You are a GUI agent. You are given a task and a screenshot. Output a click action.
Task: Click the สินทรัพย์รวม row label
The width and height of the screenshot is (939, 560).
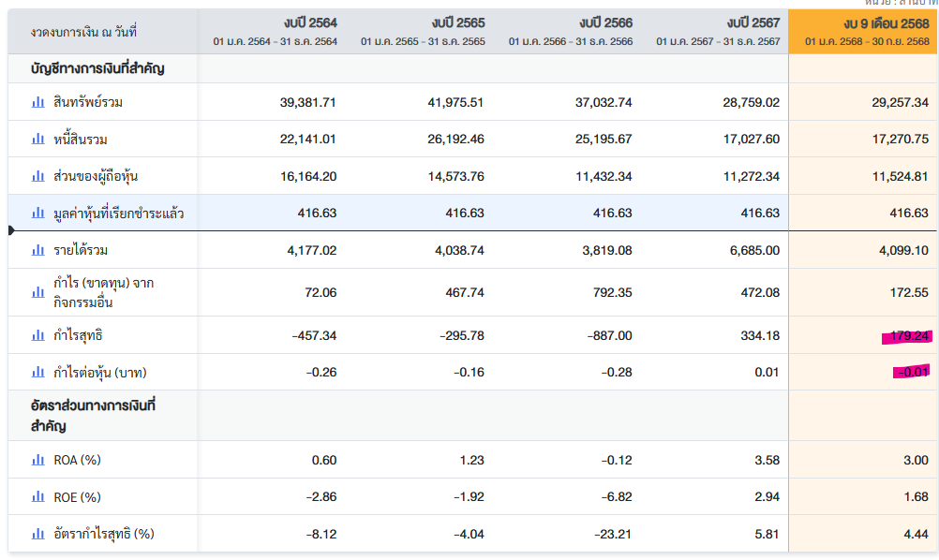point(88,102)
